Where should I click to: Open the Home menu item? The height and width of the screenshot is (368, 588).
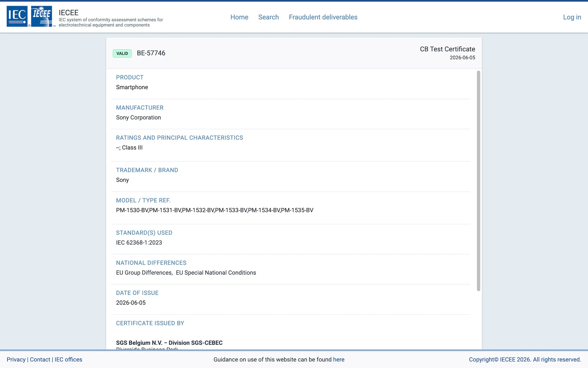(239, 17)
